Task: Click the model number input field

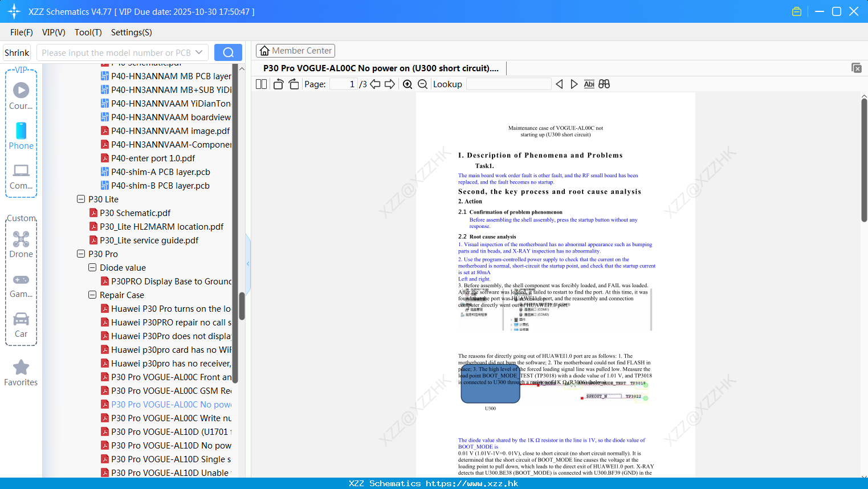Action: click(x=116, y=52)
